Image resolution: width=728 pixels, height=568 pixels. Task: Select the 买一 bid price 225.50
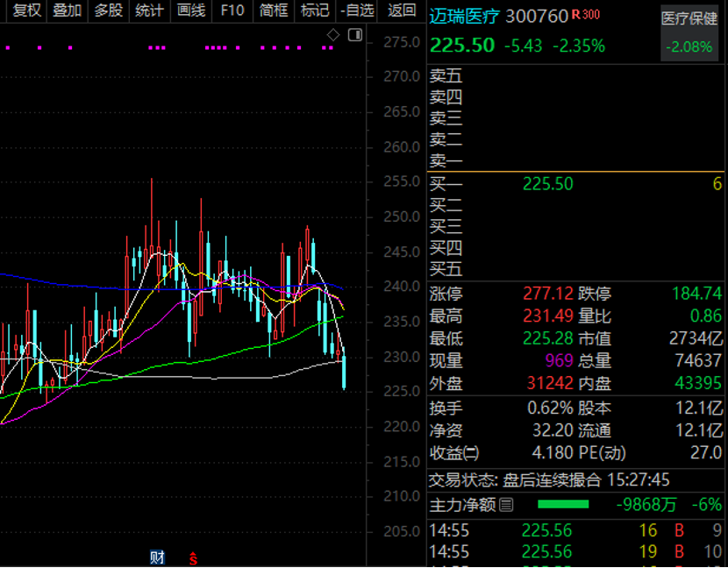pos(548,184)
